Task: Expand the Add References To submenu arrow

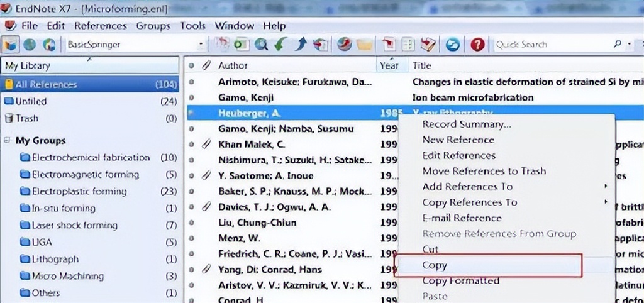Action: [606, 187]
